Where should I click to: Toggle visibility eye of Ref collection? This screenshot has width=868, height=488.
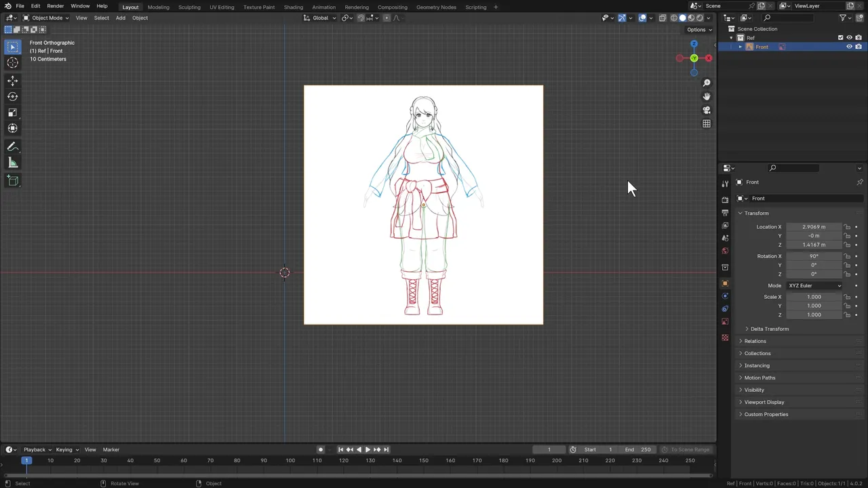click(849, 38)
